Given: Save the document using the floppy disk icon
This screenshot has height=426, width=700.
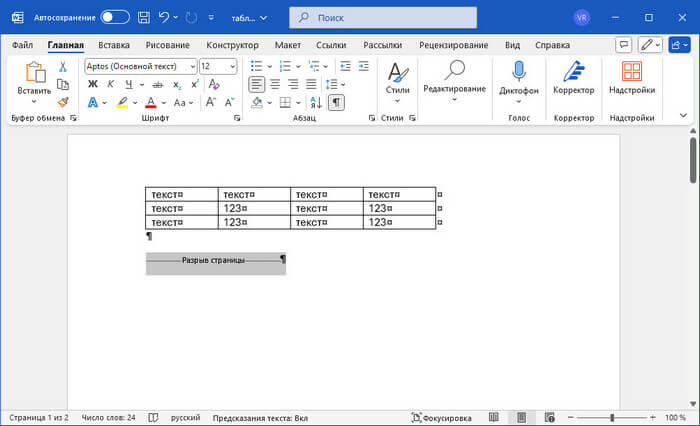Looking at the screenshot, I should [x=145, y=18].
